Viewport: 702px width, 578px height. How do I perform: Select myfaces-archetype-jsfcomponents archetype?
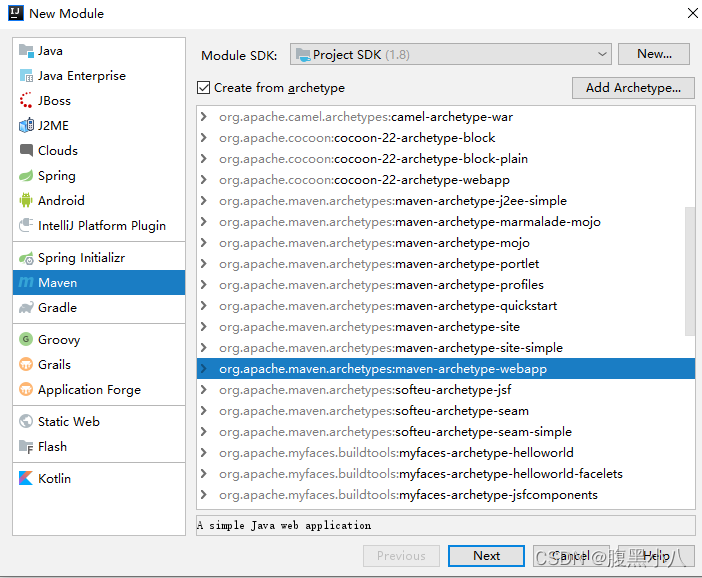pos(445,495)
